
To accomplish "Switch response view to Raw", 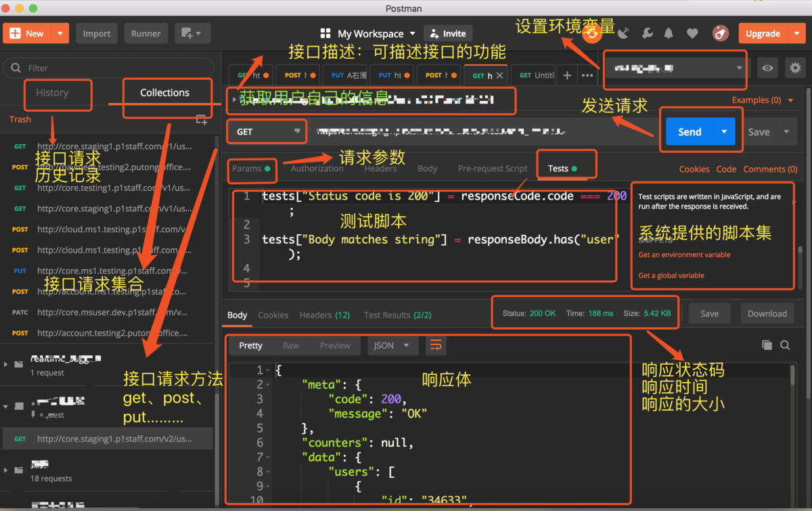I will pyautogui.click(x=291, y=345).
